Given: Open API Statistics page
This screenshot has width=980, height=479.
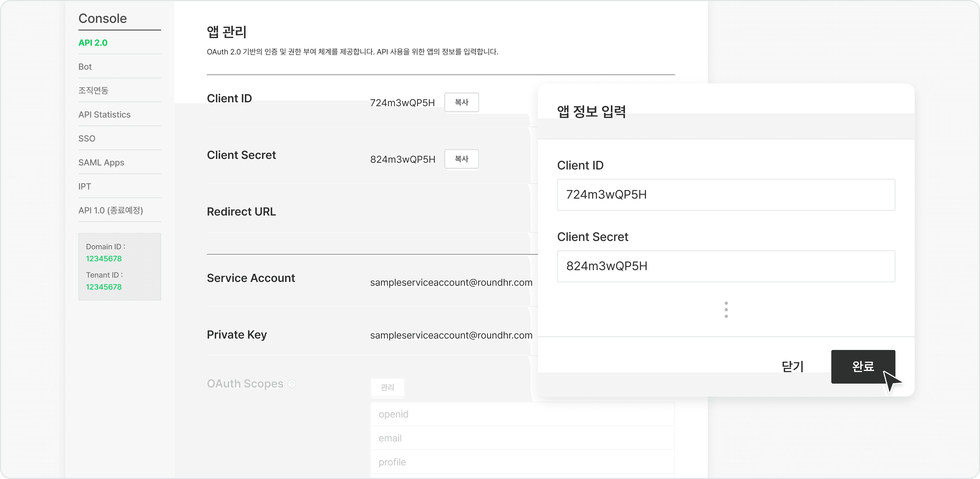Looking at the screenshot, I should point(104,114).
